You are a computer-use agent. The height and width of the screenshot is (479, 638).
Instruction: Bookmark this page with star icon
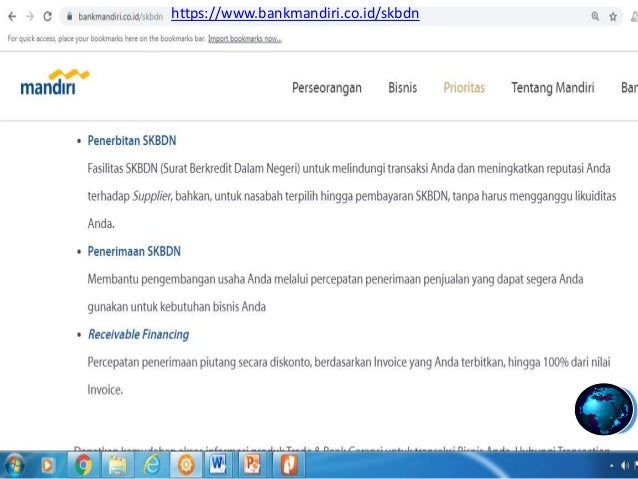tap(613, 16)
